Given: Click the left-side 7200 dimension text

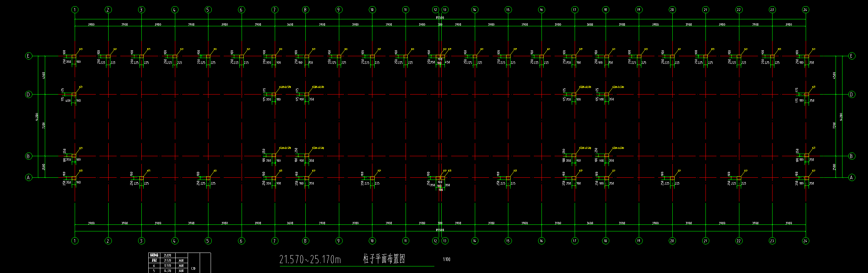Looking at the screenshot, I should coord(44,125).
